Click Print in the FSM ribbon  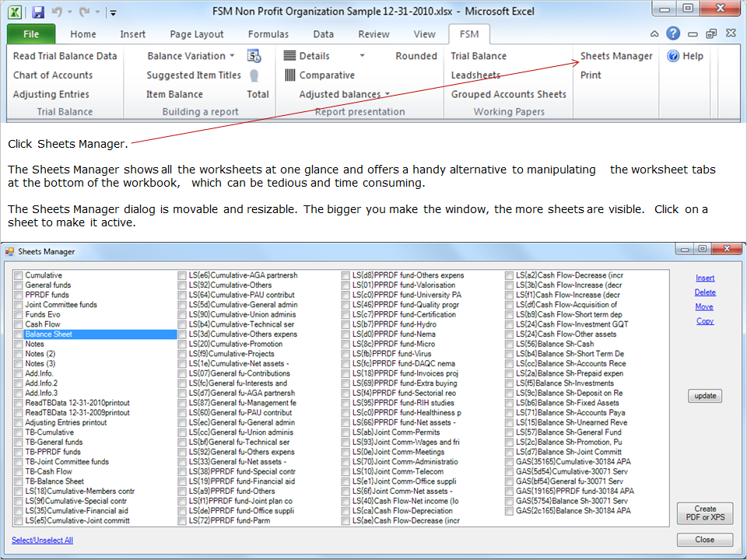(591, 75)
